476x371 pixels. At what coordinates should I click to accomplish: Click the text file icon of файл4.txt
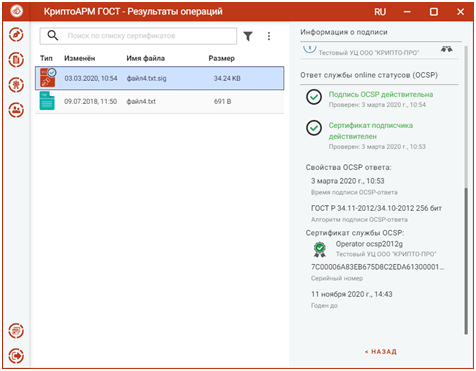coord(47,101)
